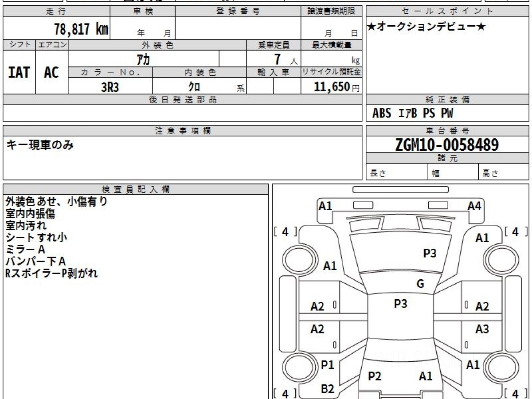Select the seating capacity 7 人

click(x=286, y=59)
